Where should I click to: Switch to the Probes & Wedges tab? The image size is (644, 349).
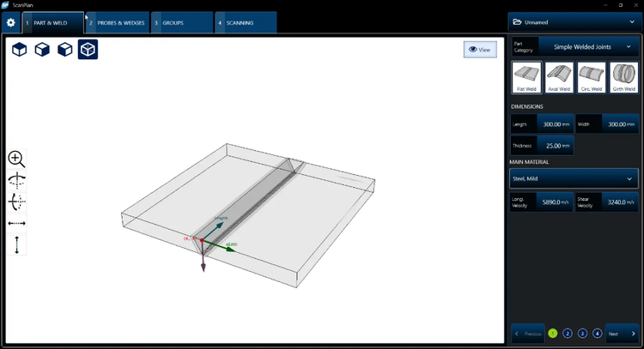coord(118,22)
